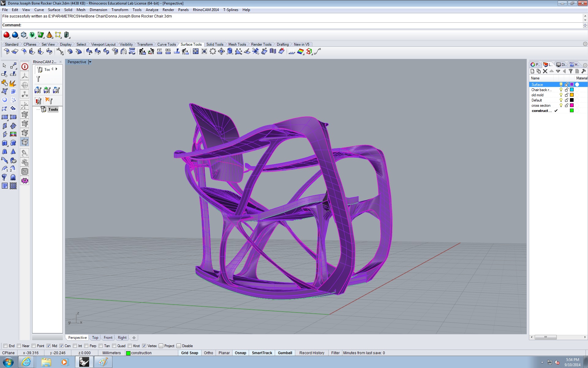Toggle visibility bulb of old mold layer
The height and width of the screenshot is (368, 588).
pyautogui.click(x=561, y=95)
